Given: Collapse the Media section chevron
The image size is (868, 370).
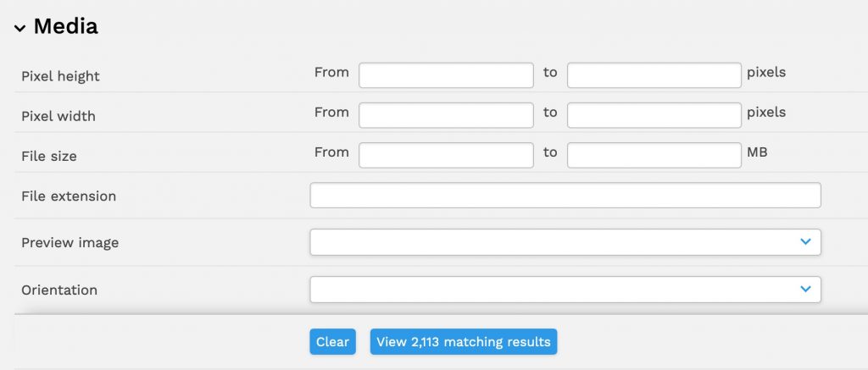Looking at the screenshot, I should (x=19, y=28).
